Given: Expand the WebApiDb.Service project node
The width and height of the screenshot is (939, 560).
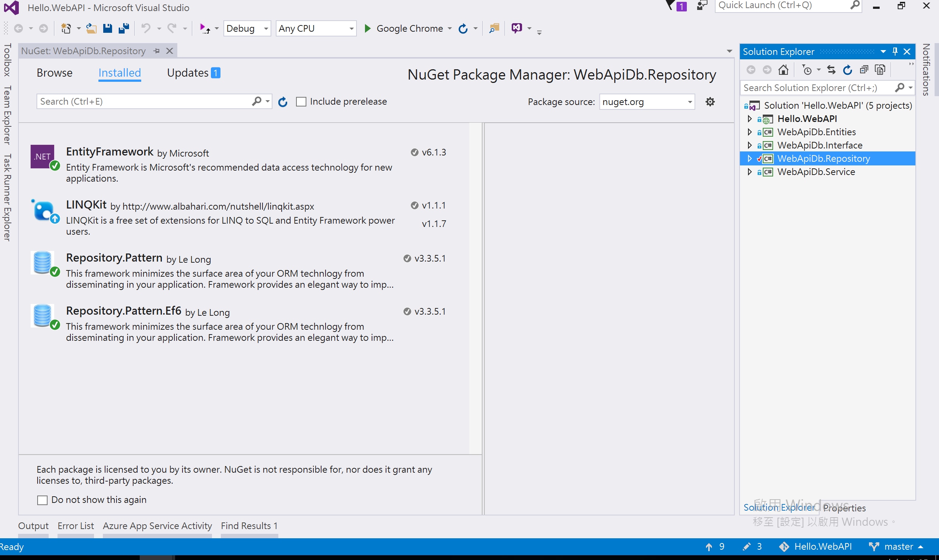Looking at the screenshot, I should coord(750,172).
